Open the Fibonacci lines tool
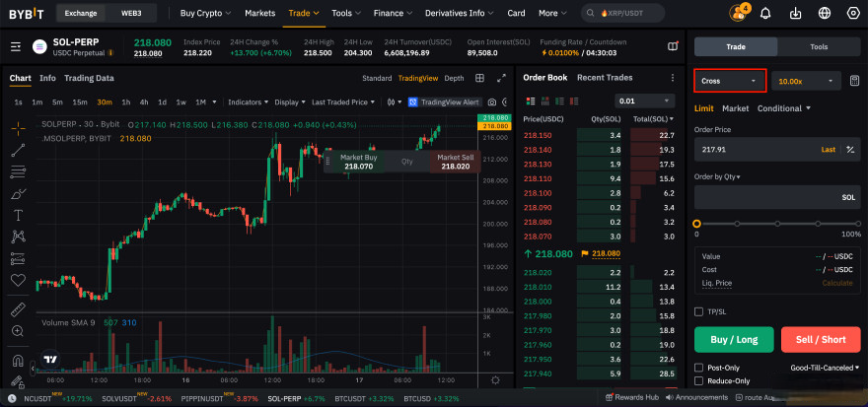Screen dimensions: 868x407 coord(18,172)
